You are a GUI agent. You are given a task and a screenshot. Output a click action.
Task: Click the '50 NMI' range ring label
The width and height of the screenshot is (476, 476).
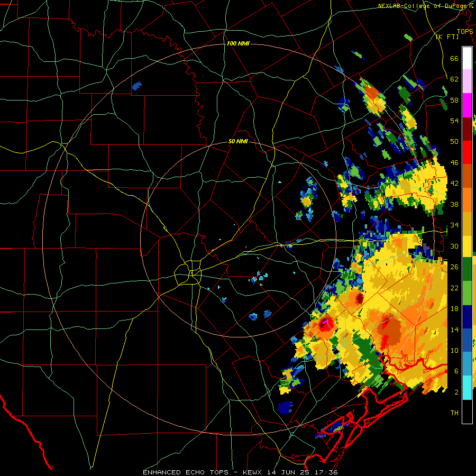(238, 141)
